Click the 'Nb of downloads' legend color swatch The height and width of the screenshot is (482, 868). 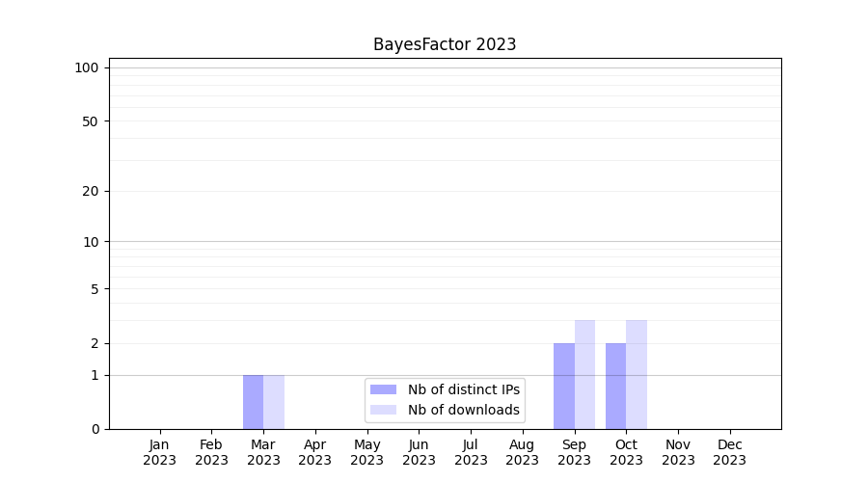(383, 410)
